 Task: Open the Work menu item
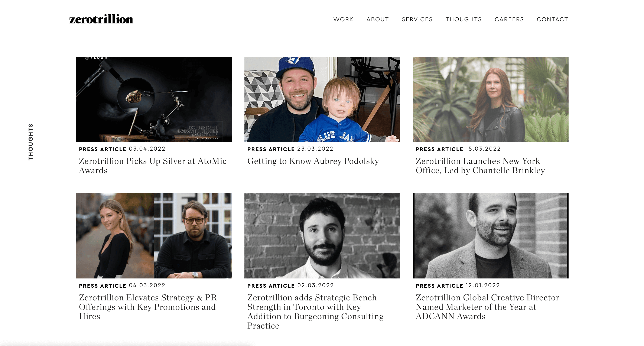tap(343, 20)
